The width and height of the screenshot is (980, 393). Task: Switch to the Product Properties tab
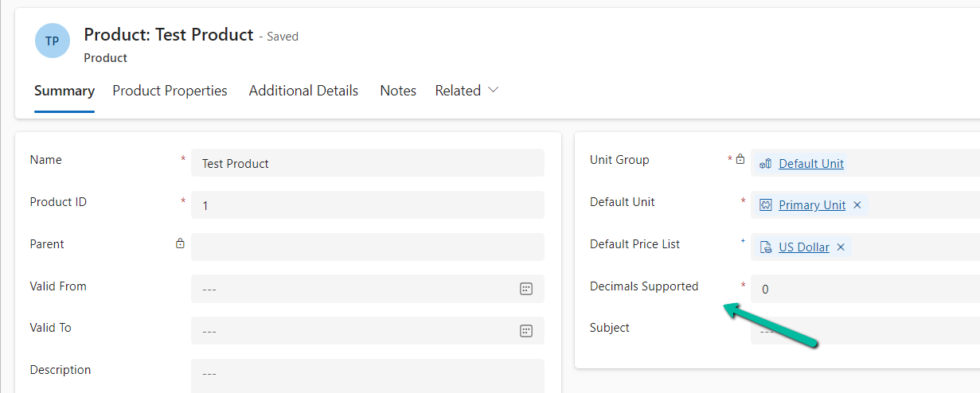click(170, 91)
